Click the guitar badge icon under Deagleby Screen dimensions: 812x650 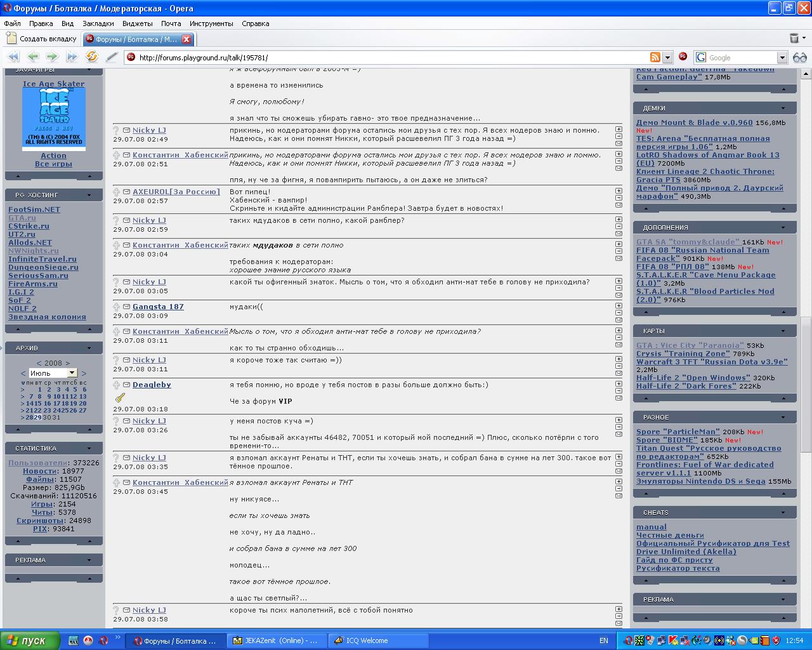coord(120,398)
